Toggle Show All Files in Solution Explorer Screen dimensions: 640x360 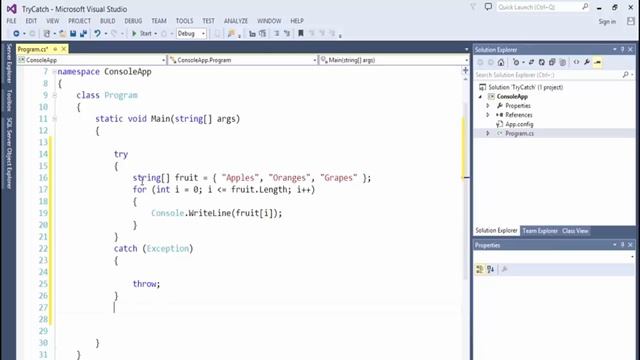[563, 62]
